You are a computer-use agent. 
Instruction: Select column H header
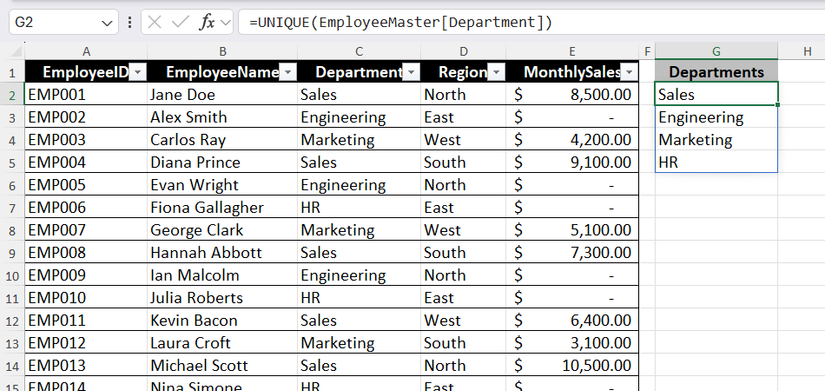(807, 51)
